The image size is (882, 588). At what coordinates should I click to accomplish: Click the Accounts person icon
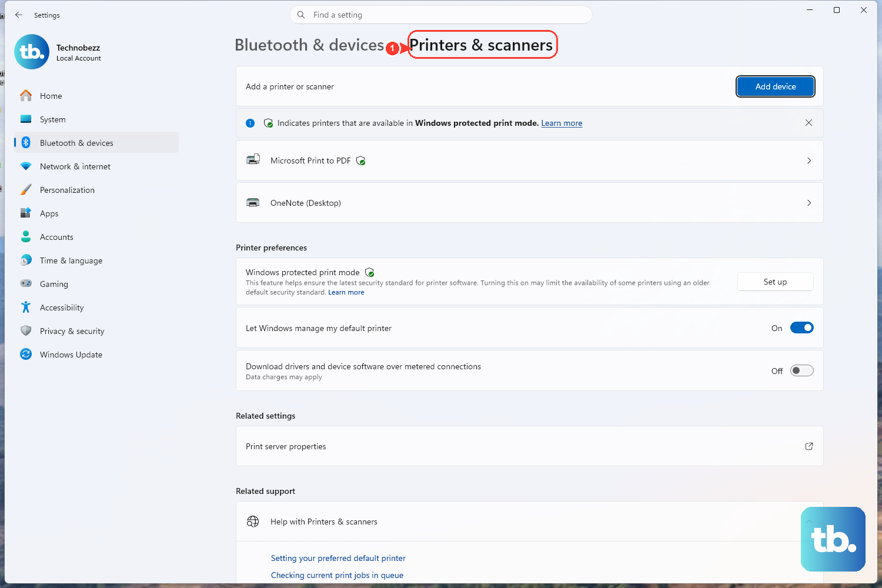point(26,236)
